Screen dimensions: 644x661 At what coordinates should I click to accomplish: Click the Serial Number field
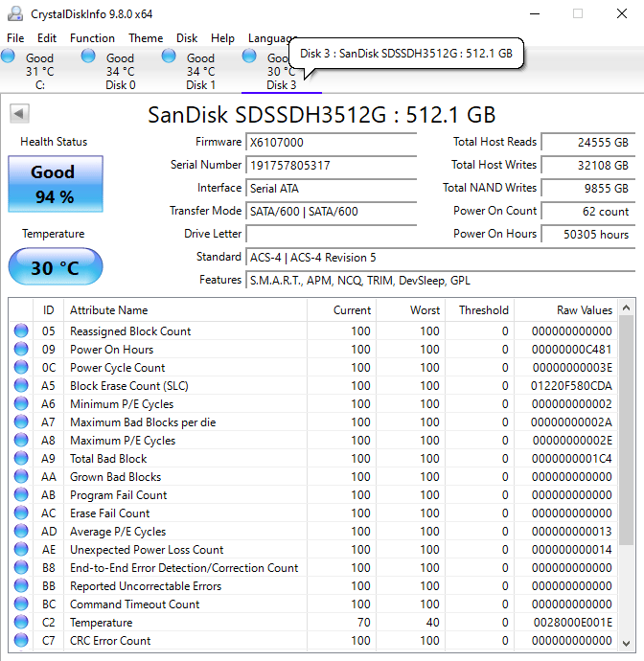[332, 165]
